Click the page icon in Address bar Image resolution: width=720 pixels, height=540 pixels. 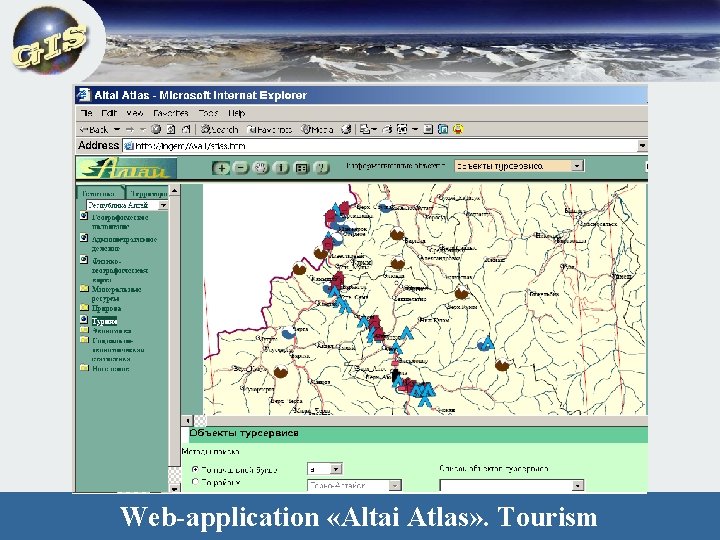(x=129, y=146)
